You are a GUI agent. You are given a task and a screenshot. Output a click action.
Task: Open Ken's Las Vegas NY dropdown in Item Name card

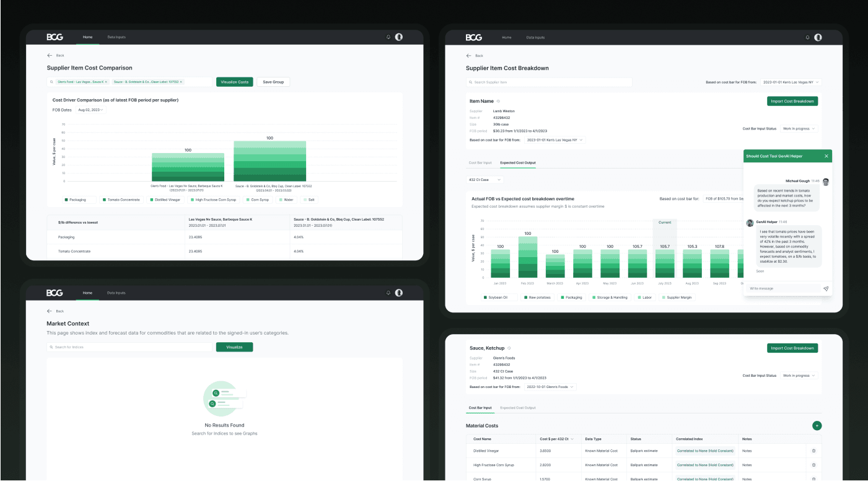555,140
